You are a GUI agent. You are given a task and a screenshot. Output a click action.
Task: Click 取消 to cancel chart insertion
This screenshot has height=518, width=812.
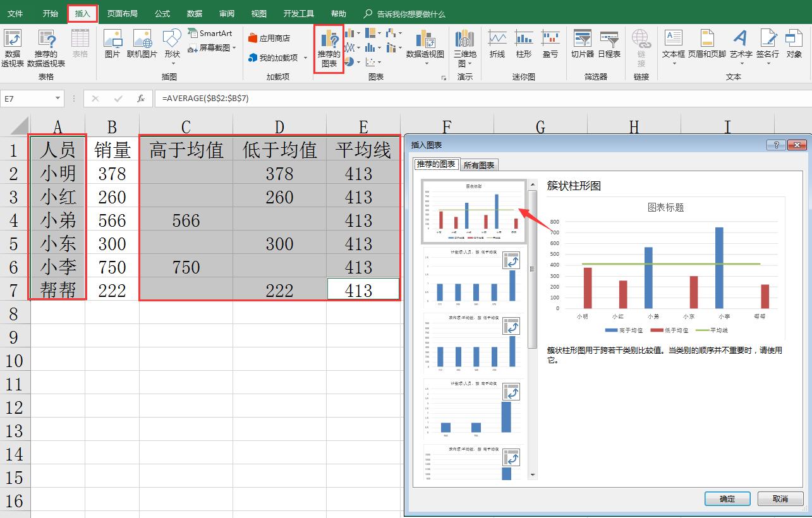[780, 498]
